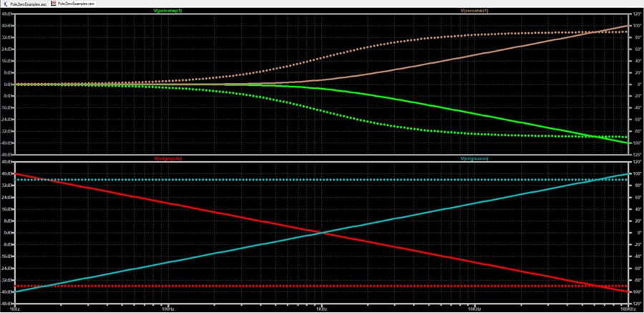
Task: Select the V(zeroatwz1) trace label
Action: 475,11
